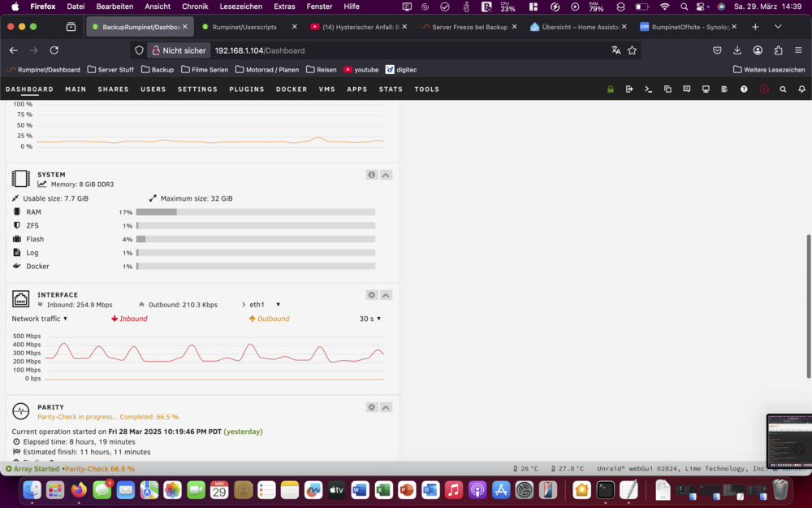Click the digitec bookmark
This screenshot has height=508, width=812.
click(x=401, y=69)
